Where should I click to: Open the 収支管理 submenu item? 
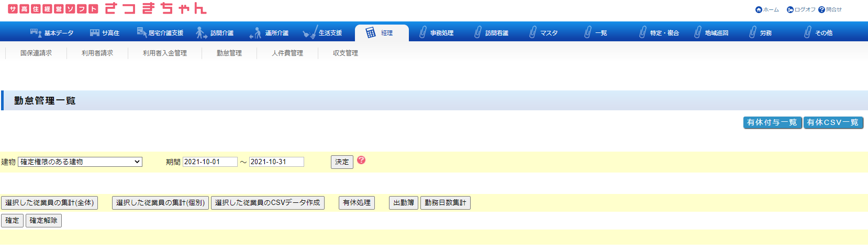(346, 53)
